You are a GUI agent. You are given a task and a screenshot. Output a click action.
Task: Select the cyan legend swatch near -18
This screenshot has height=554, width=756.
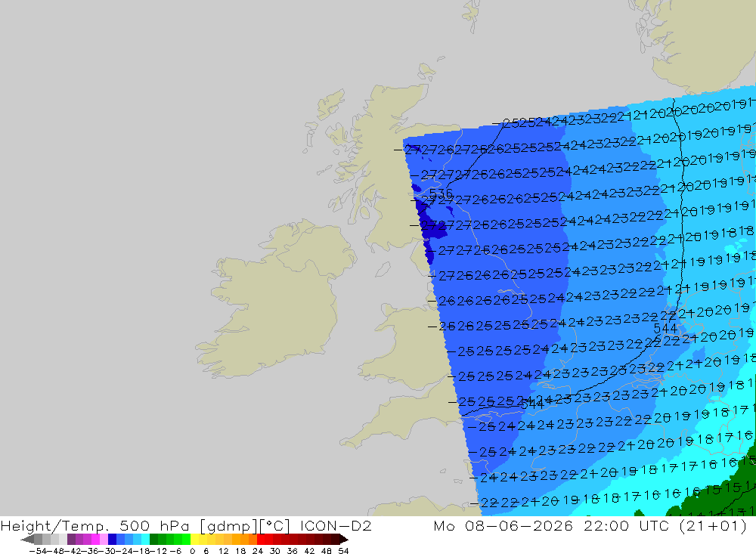pyautogui.click(x=145, y=540)
